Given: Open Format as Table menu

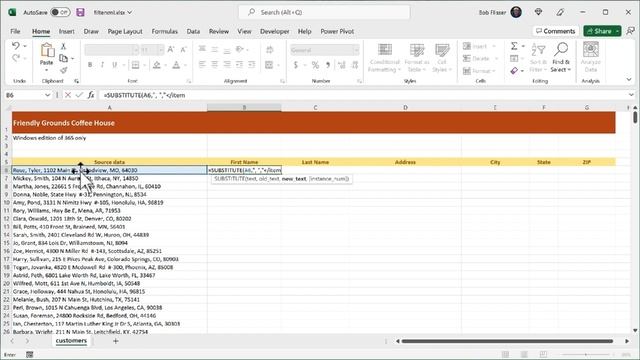Looking at the screenshot, I should 417,58.
